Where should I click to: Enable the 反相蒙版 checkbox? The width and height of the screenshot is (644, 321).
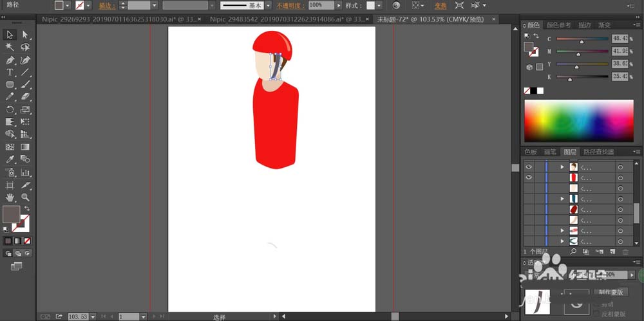pyautogui.click(x=596, y=313)
